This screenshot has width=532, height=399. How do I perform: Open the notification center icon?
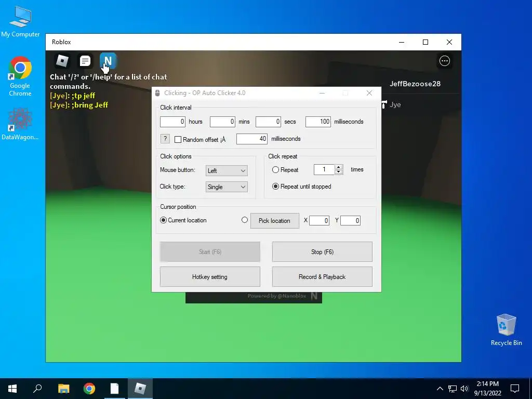515,389
